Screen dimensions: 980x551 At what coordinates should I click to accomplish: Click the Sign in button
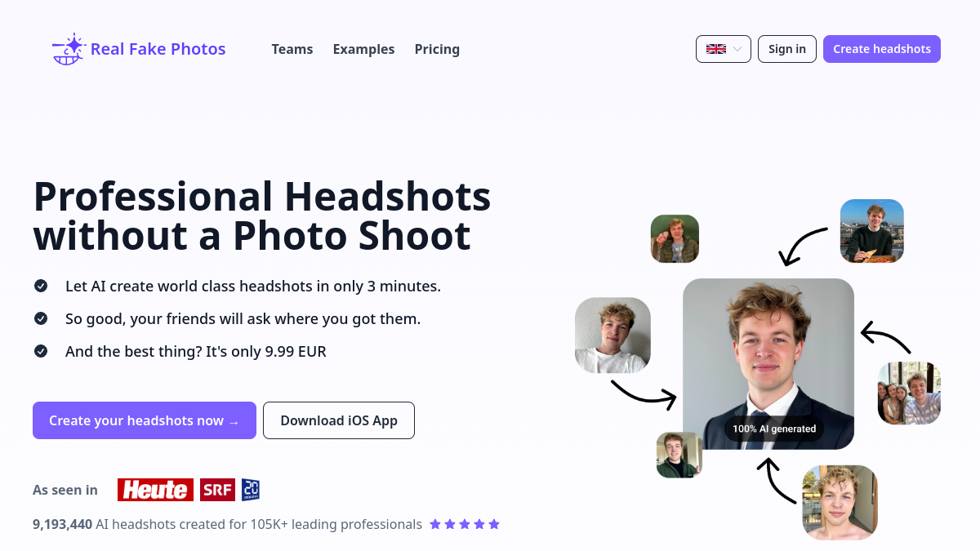point(787,49)
